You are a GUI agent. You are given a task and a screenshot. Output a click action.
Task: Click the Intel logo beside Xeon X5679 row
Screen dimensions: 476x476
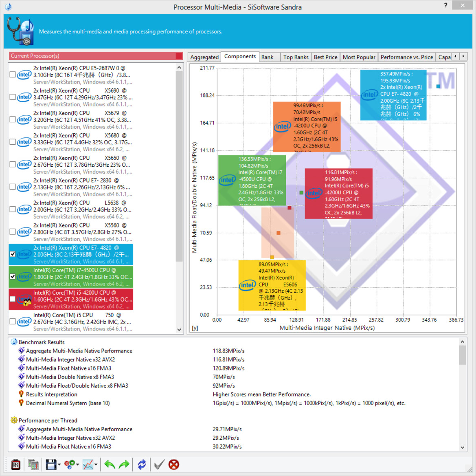24,120
